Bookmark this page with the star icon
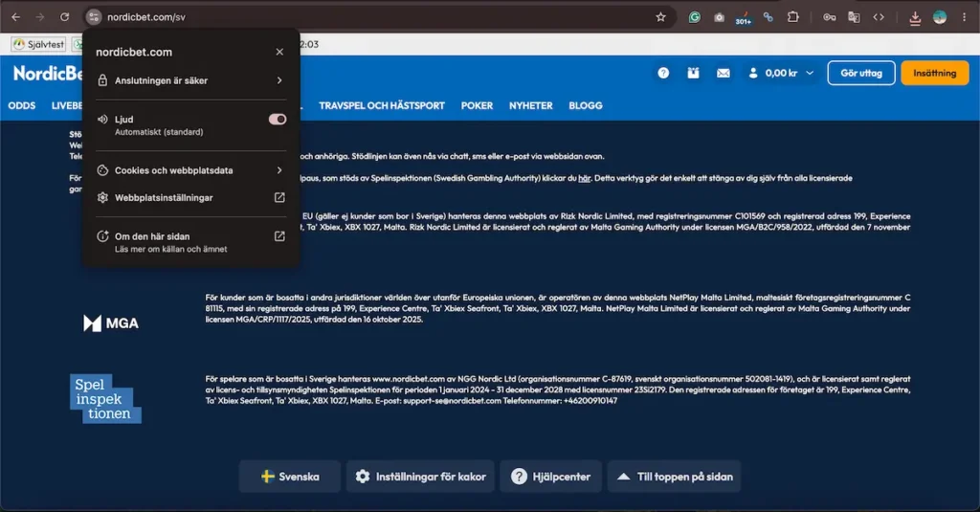This screenshot has width=980, height=512. (660, 17)
